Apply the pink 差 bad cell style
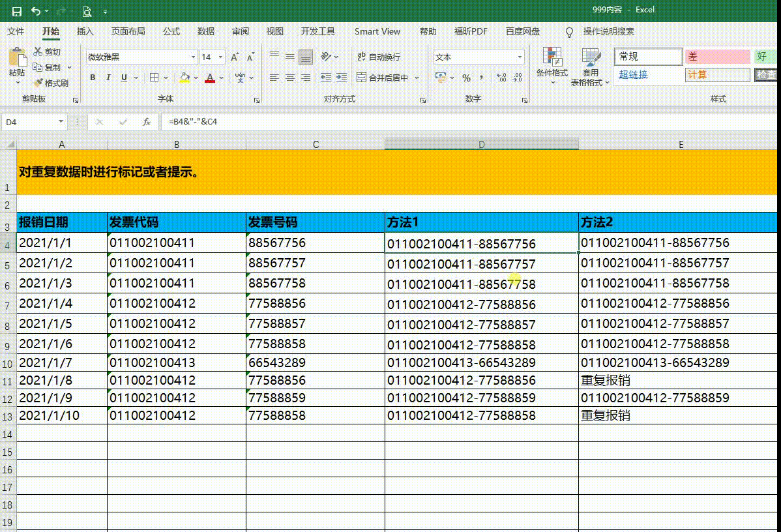Screen dimensions: 781x532 [717, 57]
